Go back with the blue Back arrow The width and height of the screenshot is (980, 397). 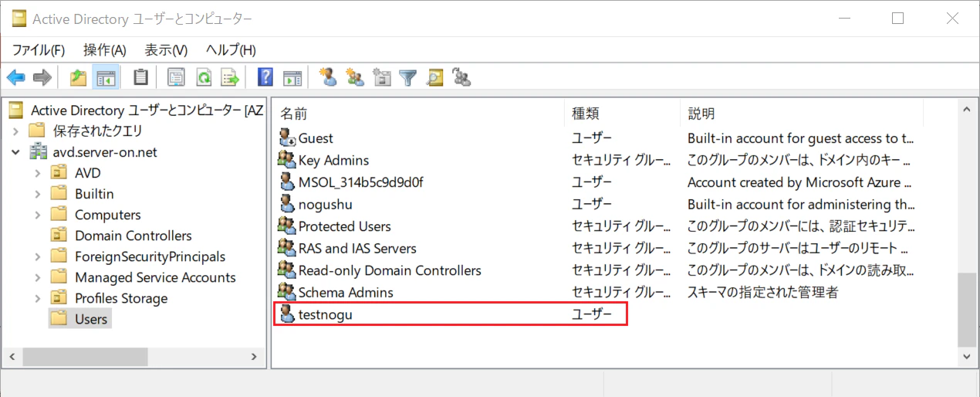click(16, 77)
